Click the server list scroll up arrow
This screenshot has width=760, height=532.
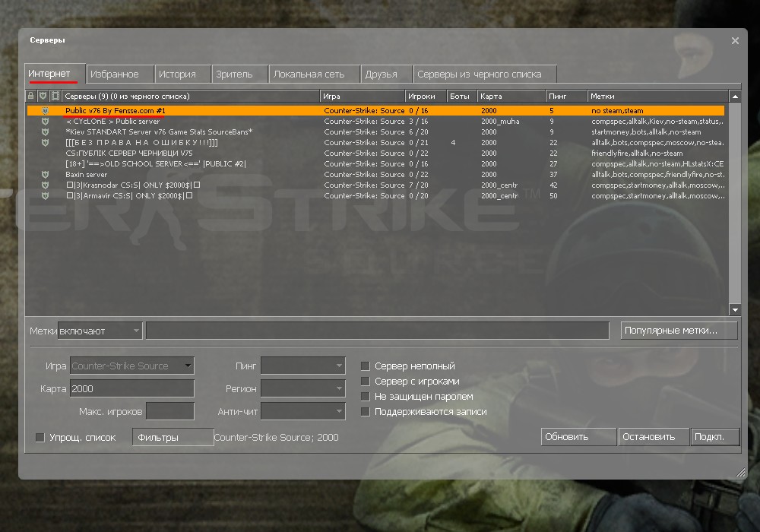[735, 97]
